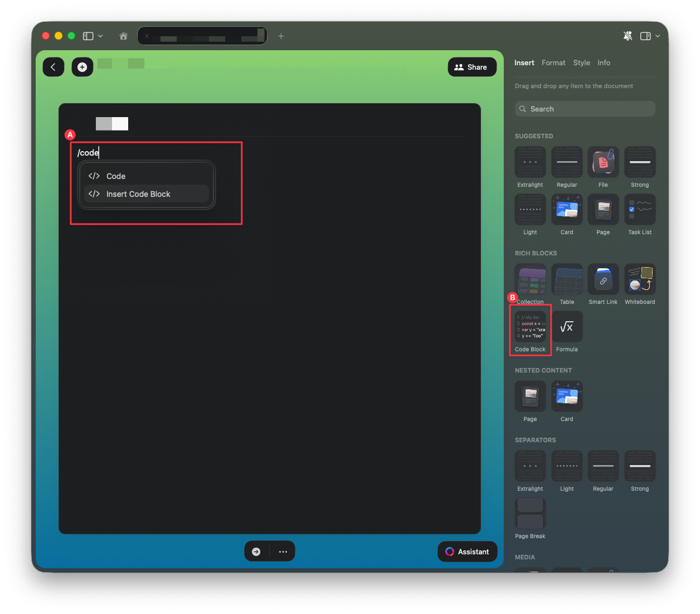Switch to the Format tab
Screen dimensions: 700x614
(553, 62)
